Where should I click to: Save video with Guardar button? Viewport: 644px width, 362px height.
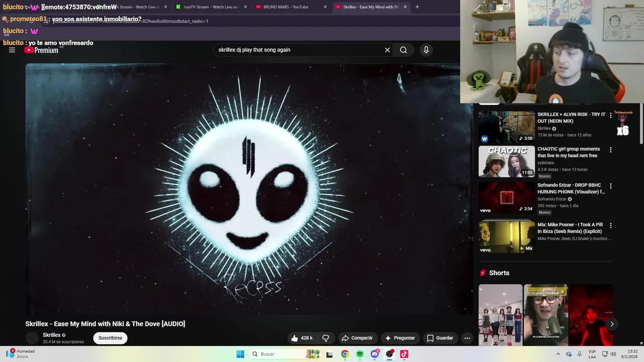[x=440, y=338]
